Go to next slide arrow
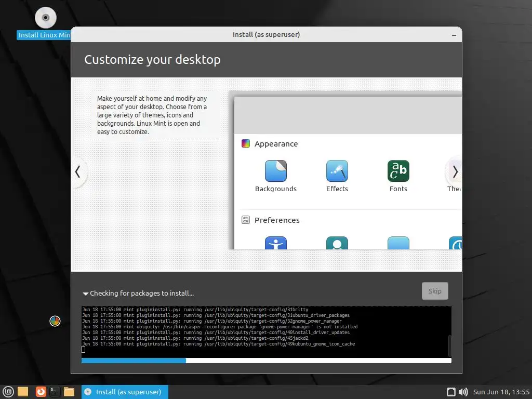532x399 pixels. click(x=455, y=171)
